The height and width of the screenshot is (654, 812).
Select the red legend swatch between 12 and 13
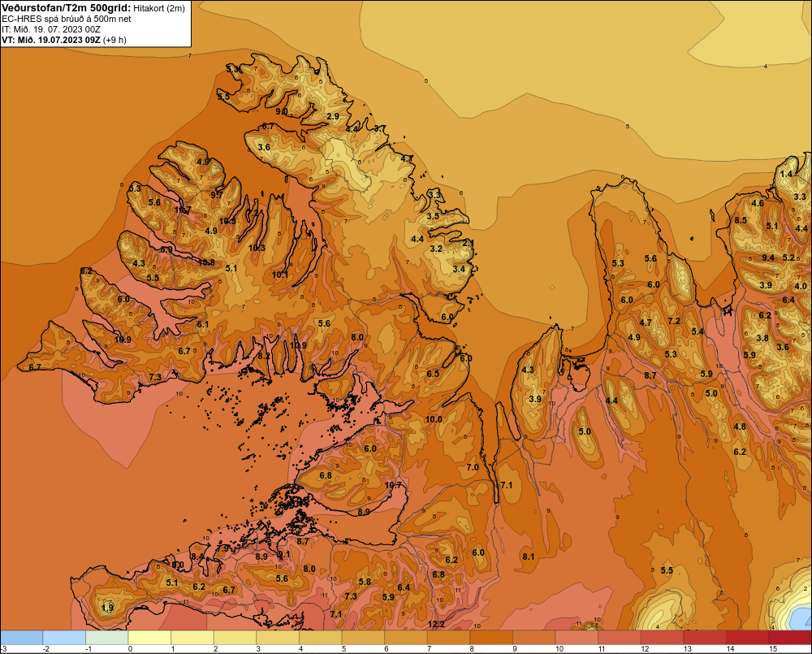point(663,638)
